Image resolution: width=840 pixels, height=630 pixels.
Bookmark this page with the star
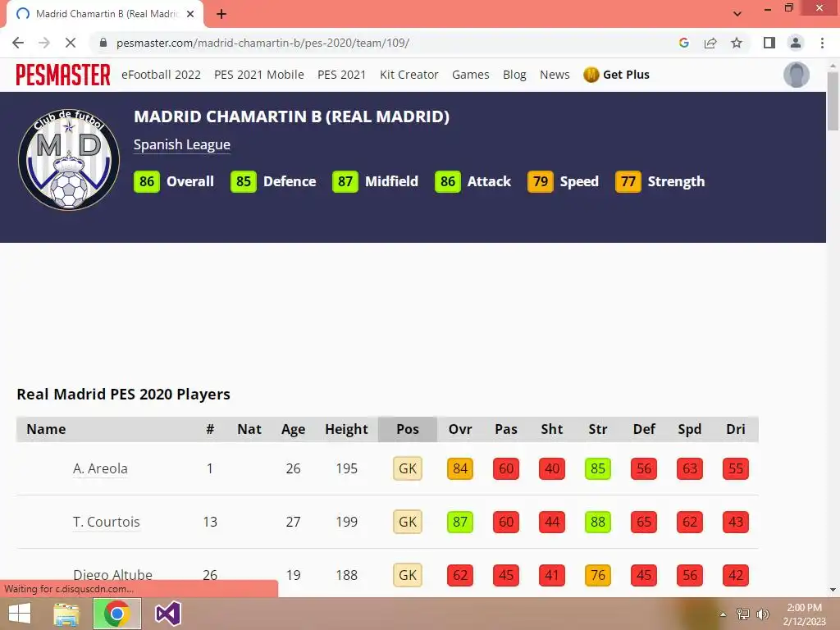pyautogui.click(x=737, y=43)
